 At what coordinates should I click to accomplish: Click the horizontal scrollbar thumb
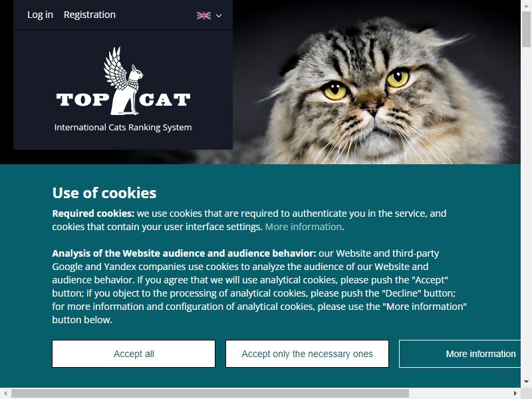coord(210,393)
